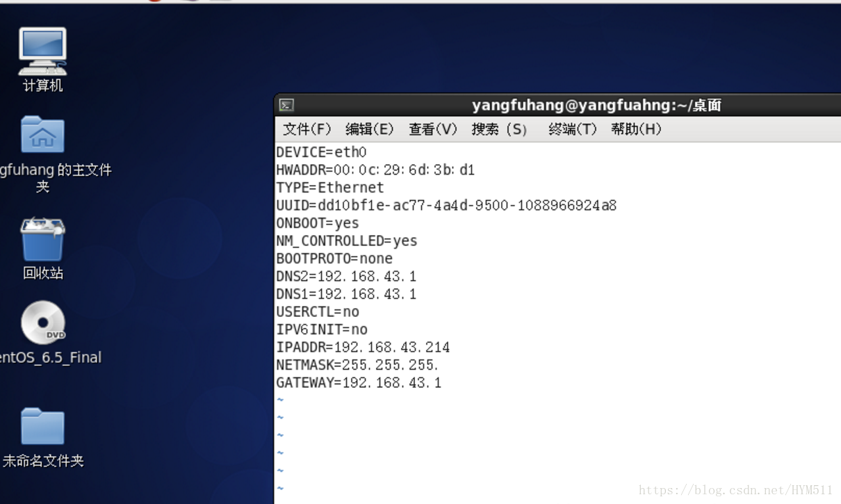The height and width of the screenshot is (504, 841).
Task: Click the DEVICE=eth0 line
Action: (x=321, y=152)
